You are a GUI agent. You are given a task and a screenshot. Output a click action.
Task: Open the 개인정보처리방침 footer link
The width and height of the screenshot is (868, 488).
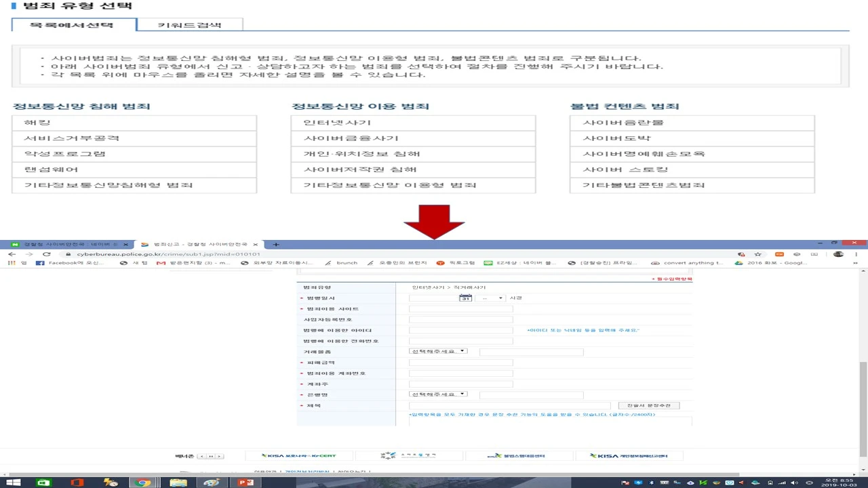[x=307, y=472]
